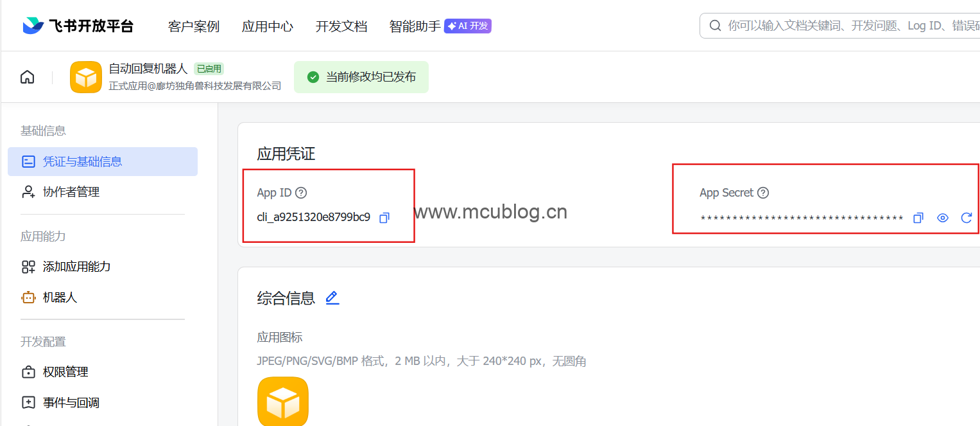Screen dimensions: 980x426
Task: Open the 应用中心 top menu
Action: [x=268, y=26]
